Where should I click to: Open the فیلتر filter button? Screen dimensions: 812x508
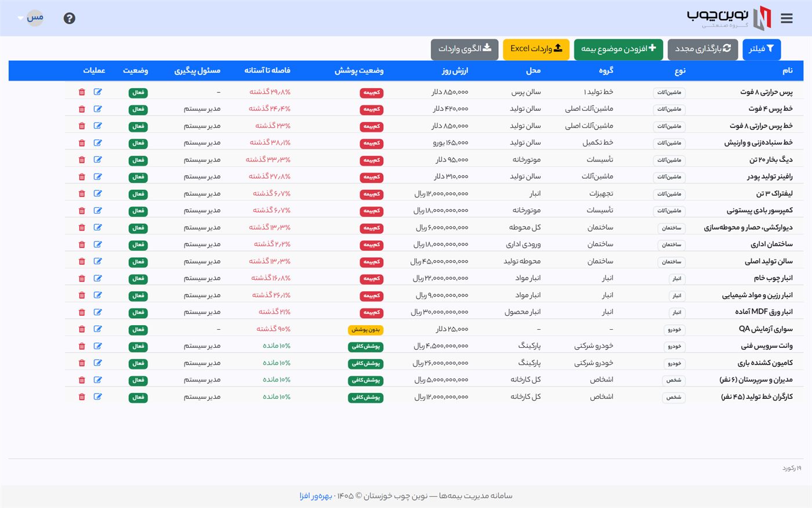pos(762,49)
